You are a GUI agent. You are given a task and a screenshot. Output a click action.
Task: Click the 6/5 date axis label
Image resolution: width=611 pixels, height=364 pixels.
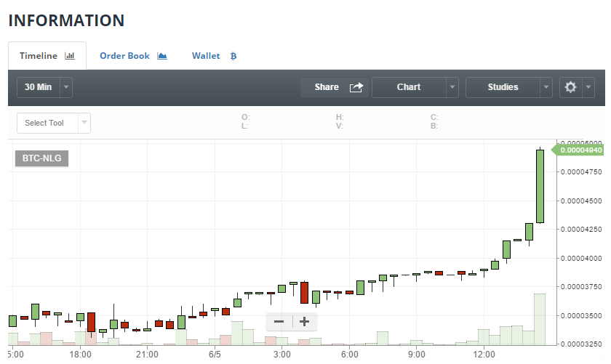click(x=215, y=355)
